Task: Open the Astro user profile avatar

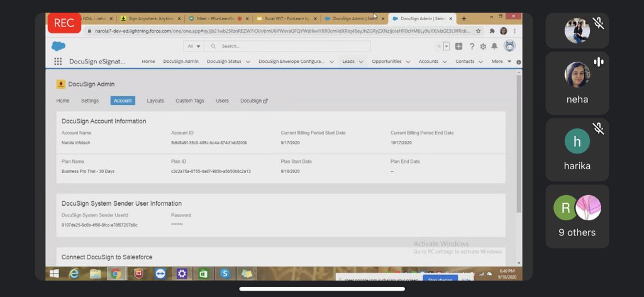Action: coord(509,46)
